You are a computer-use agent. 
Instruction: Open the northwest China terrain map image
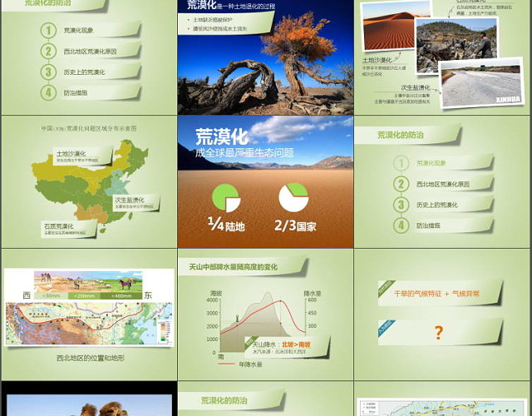pyautogui.click(x=89, y=324)
